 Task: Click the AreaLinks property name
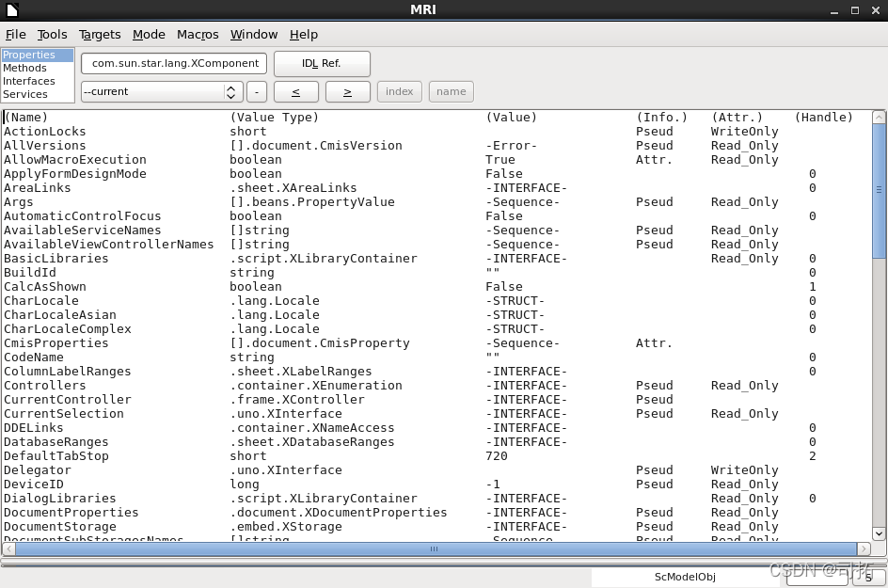[38, 188]
